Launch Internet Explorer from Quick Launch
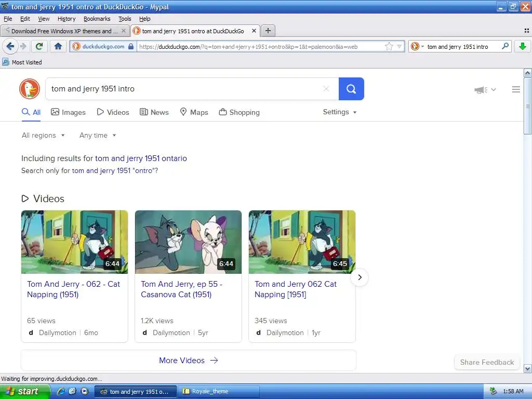 [x=61, y=391]
